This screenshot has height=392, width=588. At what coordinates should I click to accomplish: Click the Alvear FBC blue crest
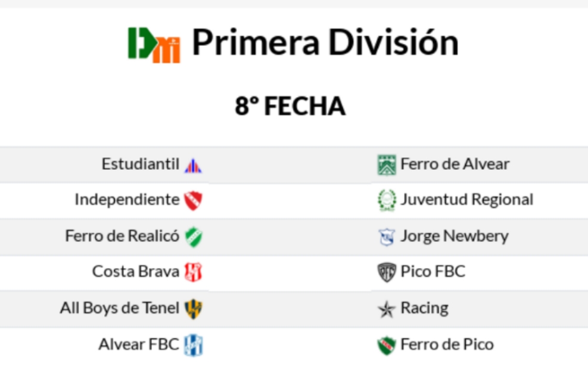tap(193, 345)
